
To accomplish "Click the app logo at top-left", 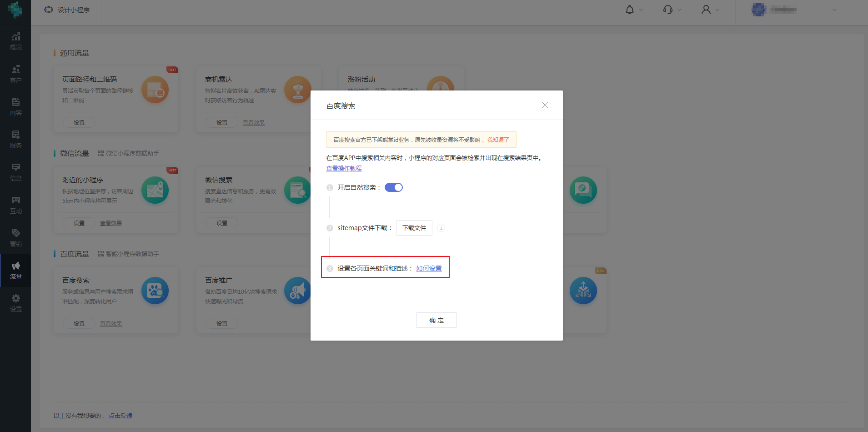I will point(15,10).
